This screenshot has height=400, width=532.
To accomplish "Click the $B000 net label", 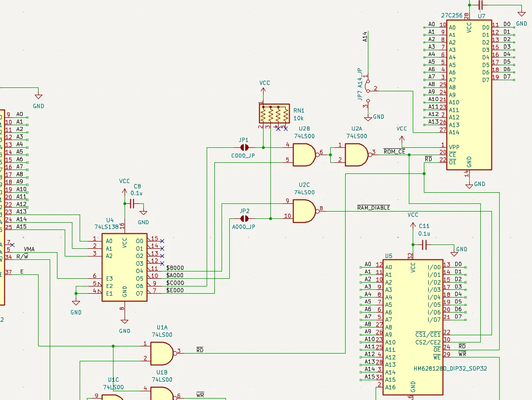I will coord(175,268).
